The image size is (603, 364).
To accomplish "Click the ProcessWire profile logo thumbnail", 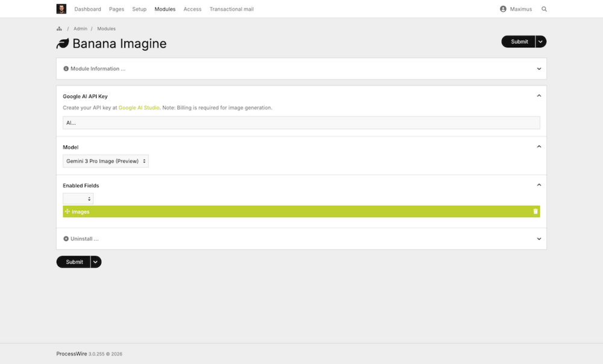I will coord(62,9).
